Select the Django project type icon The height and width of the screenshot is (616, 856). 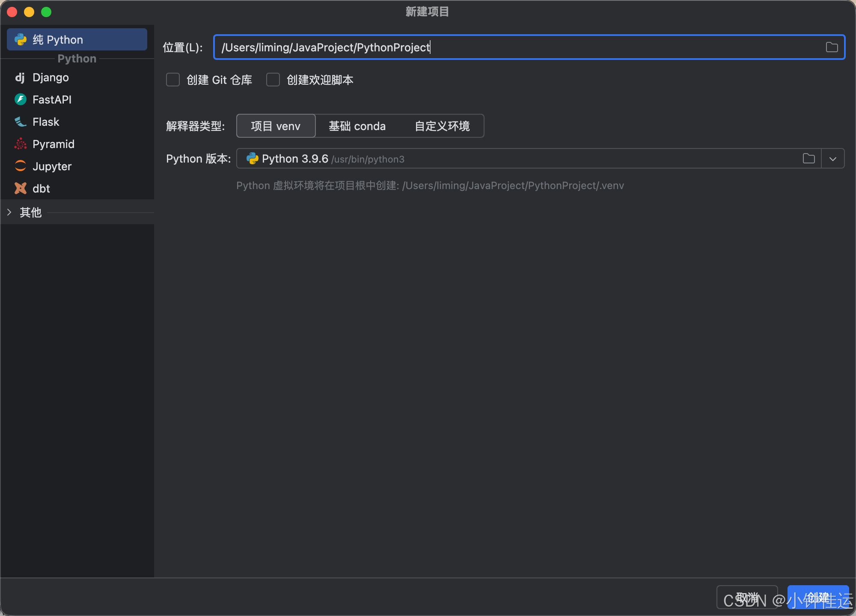(20, 77)
